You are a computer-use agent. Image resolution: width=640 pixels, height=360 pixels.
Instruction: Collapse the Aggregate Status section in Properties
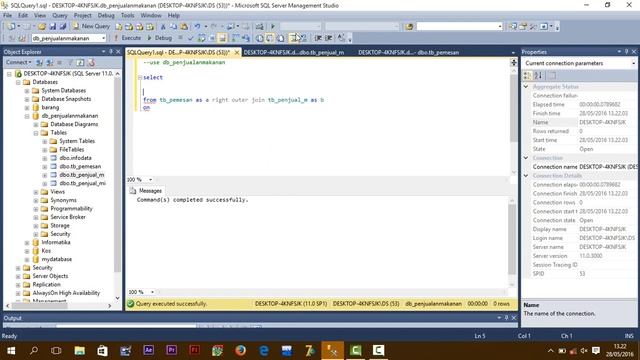526,87
